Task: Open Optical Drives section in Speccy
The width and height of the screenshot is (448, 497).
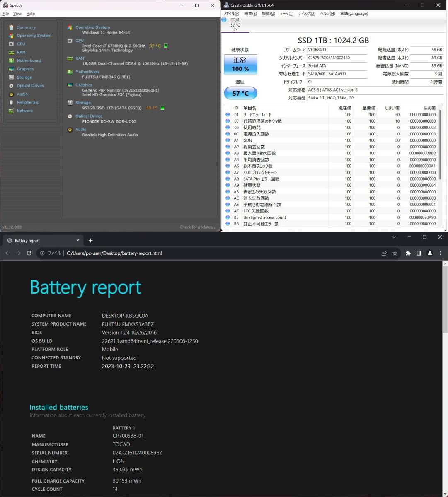Action: point(30,86)
